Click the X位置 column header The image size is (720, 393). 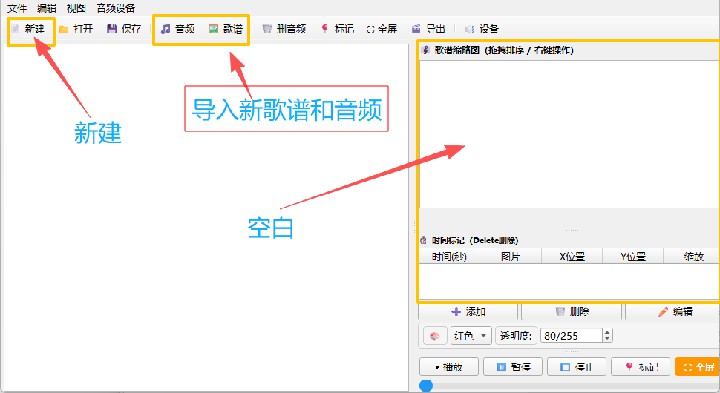[572, 256]
